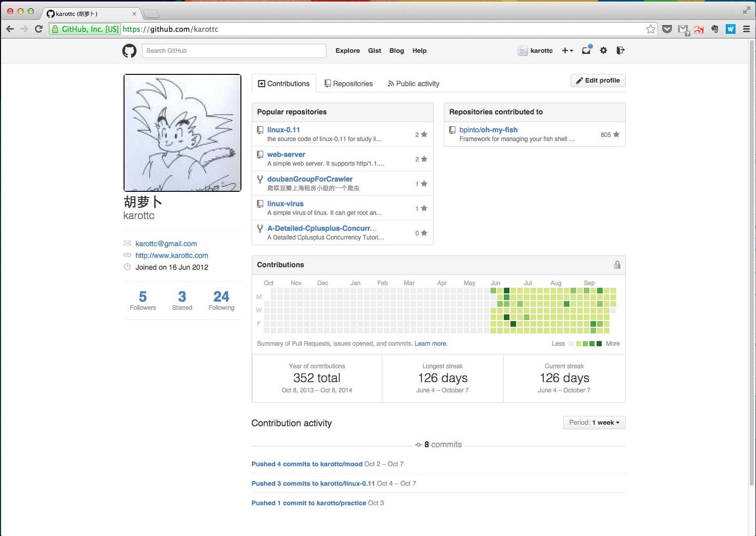The width and height of the screenshot is (756, 536).
Task: Click the Gmail checker extension icon
Action: [x=683, y=29]
